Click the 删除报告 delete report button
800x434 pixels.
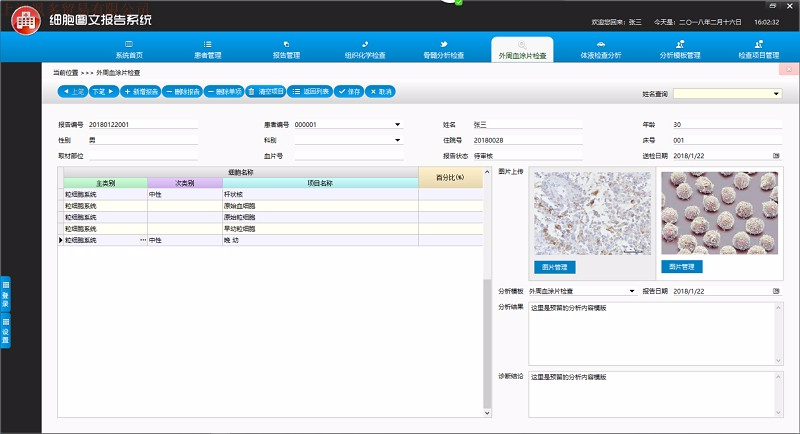point(183,92)
